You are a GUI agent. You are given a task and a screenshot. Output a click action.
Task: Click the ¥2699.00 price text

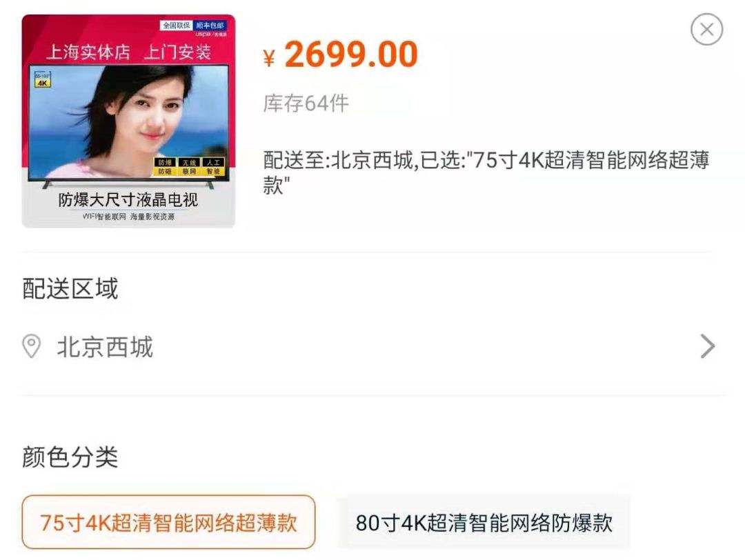click(x=341, y=54)
